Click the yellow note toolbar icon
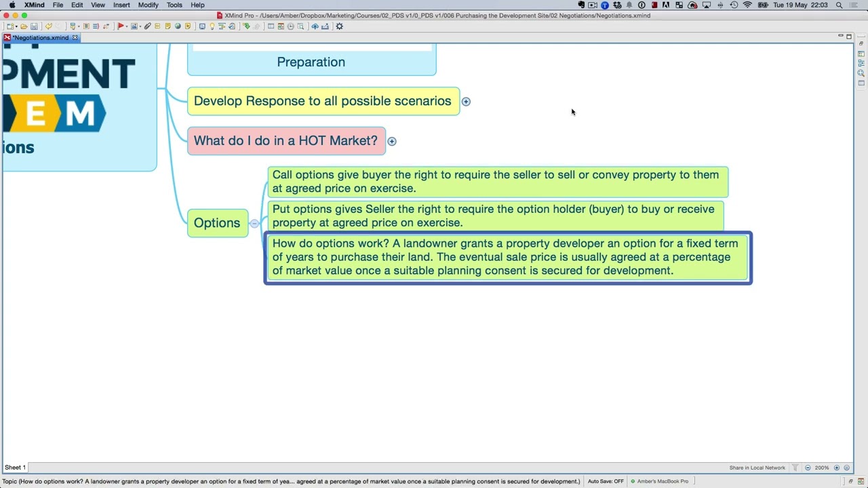 tap(167, 26)
